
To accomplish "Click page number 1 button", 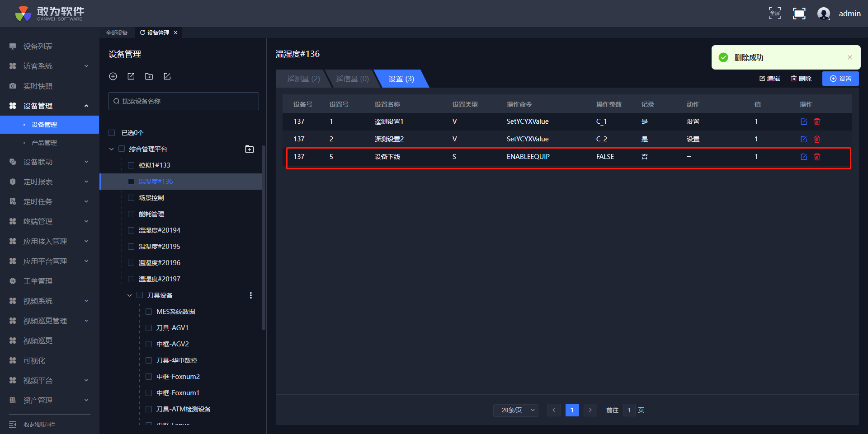I will coord(572,410).
